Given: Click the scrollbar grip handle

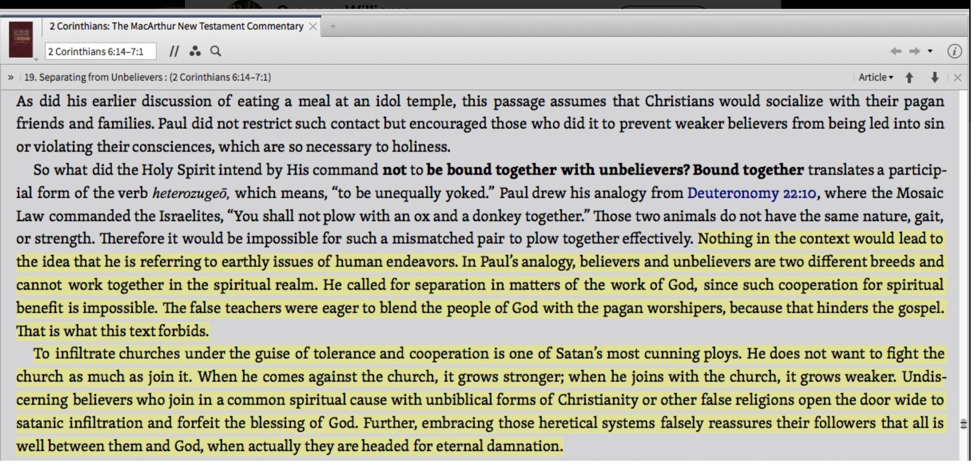Looking at the screenshot, I should [x=964, y=424].
